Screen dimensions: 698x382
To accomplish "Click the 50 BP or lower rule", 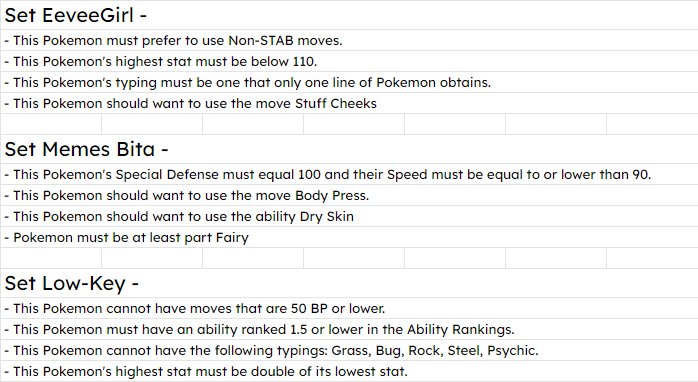I will click(349, 308).
